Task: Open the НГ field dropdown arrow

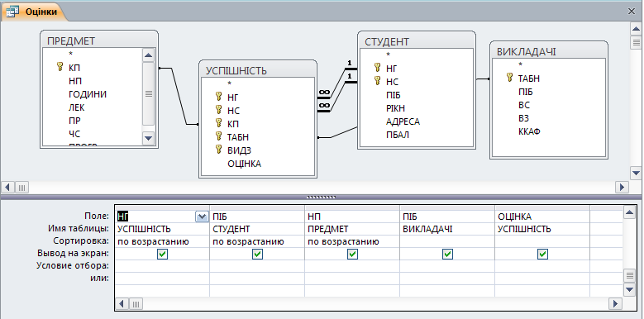Action: click(201, 217)
